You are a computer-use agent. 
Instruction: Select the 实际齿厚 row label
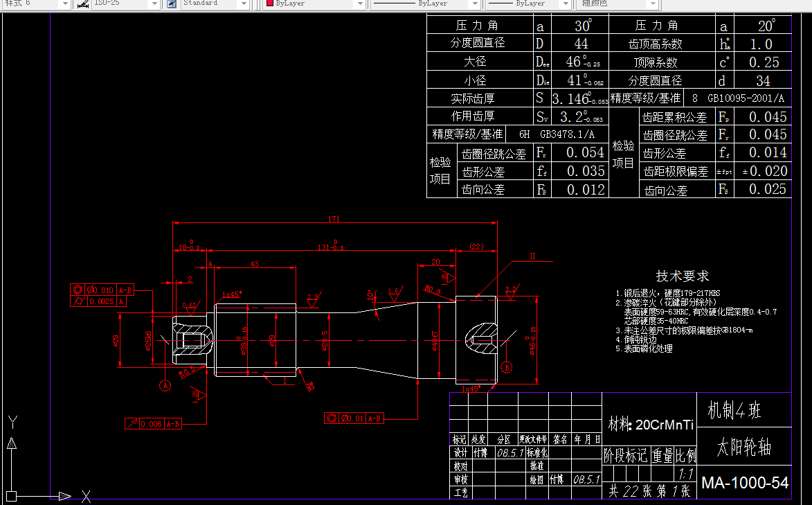click(x=472, y=98)
